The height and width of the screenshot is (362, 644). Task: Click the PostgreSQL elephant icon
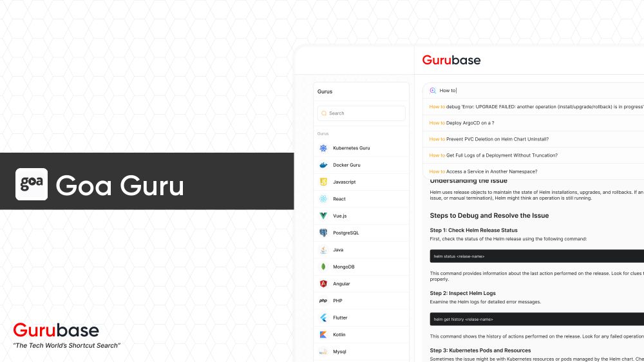pos(323,233)
